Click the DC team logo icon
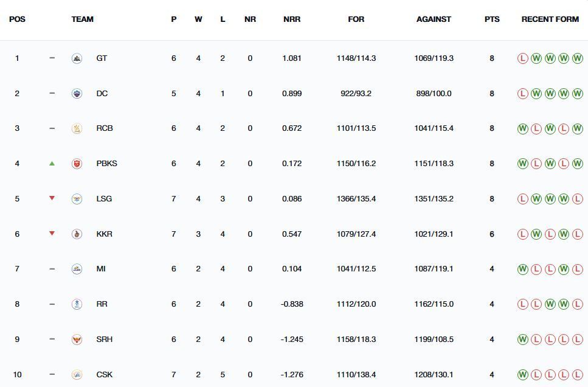Viewport: 588px width, 387px height. point(77,94)
